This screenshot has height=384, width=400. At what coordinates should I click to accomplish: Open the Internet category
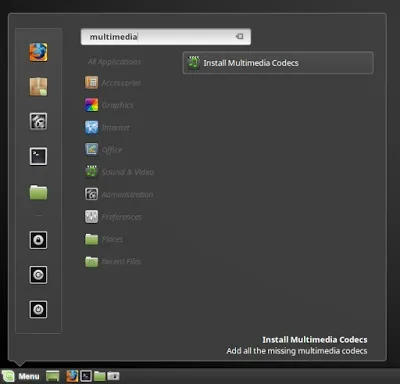click(x=107, y=127)
